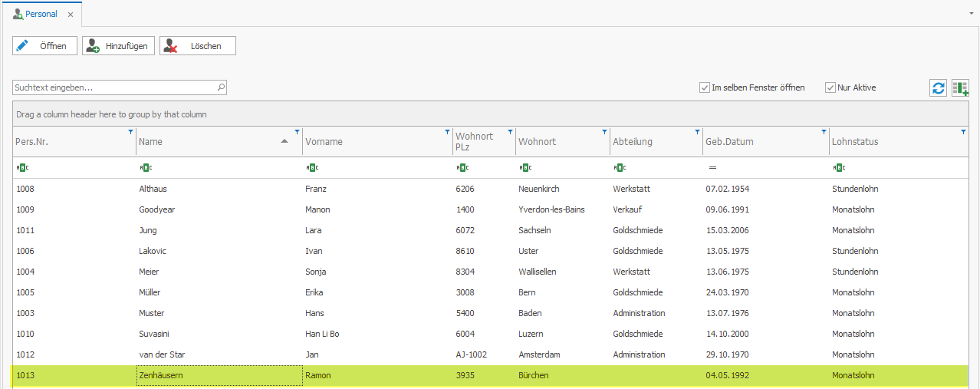The width and height of the screenshot is (980, 389).
Task: Expand the tab list arrow at top right
Action: point(972,14)
